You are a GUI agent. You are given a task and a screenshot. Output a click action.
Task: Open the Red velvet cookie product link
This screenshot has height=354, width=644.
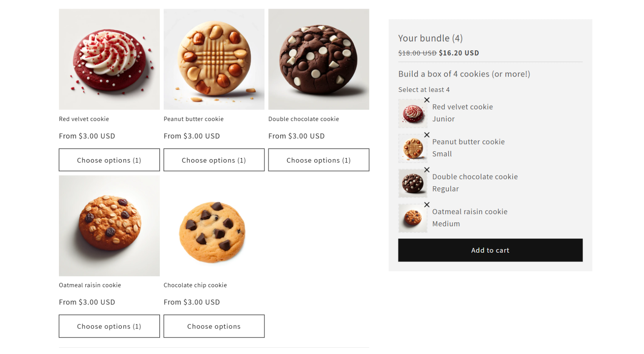[84, 119]
